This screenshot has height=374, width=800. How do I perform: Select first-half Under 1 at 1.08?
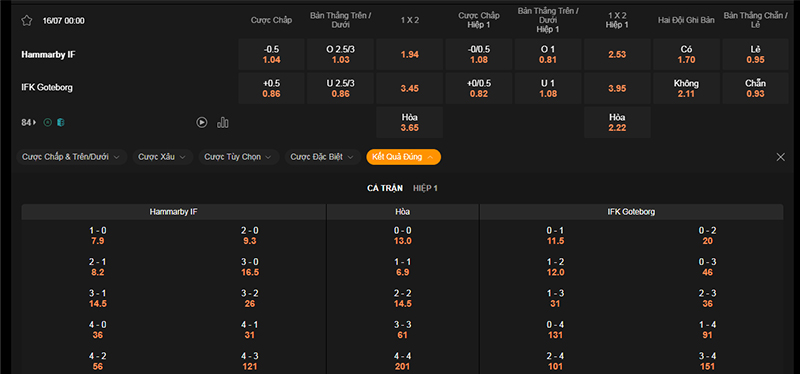pos(548,88)
